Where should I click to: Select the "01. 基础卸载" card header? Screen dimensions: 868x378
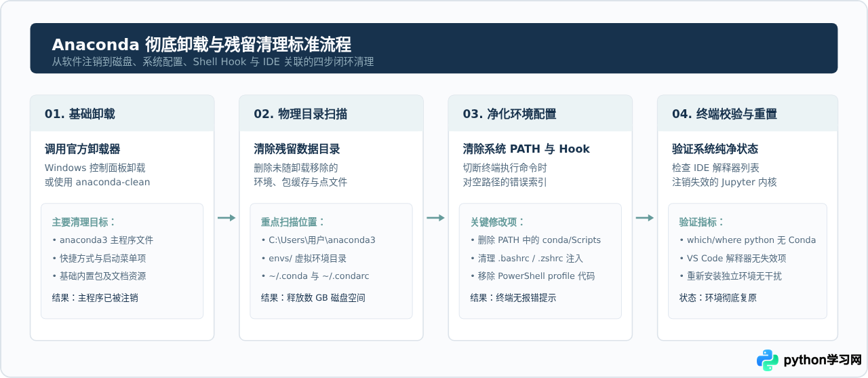click(x=122, y=113)
